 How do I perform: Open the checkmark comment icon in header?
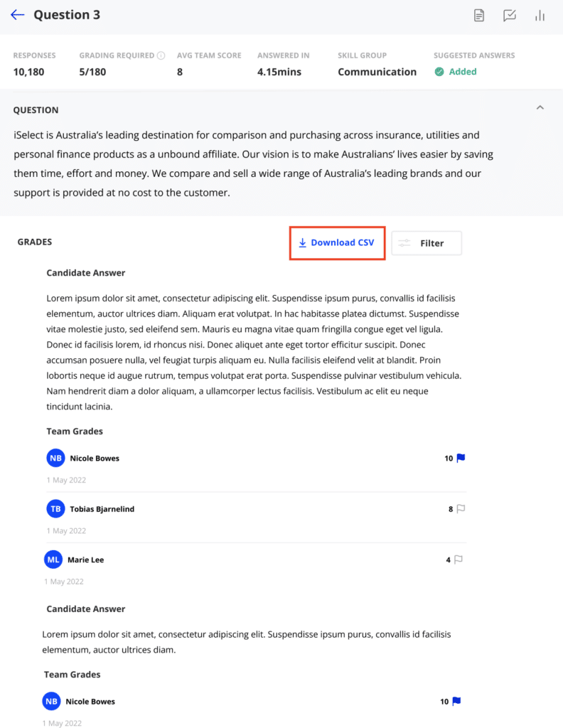[x=510, y=16]
